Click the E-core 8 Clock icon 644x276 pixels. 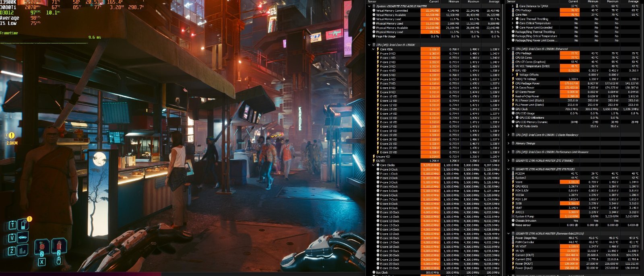tap(378, 204)
